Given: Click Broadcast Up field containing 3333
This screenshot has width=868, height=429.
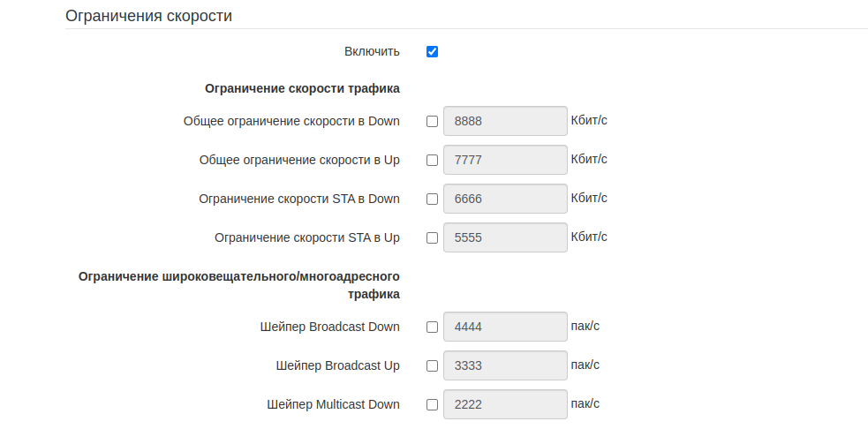Looking at the screenshot, I should pyautogui.click(x=504, y=365).
